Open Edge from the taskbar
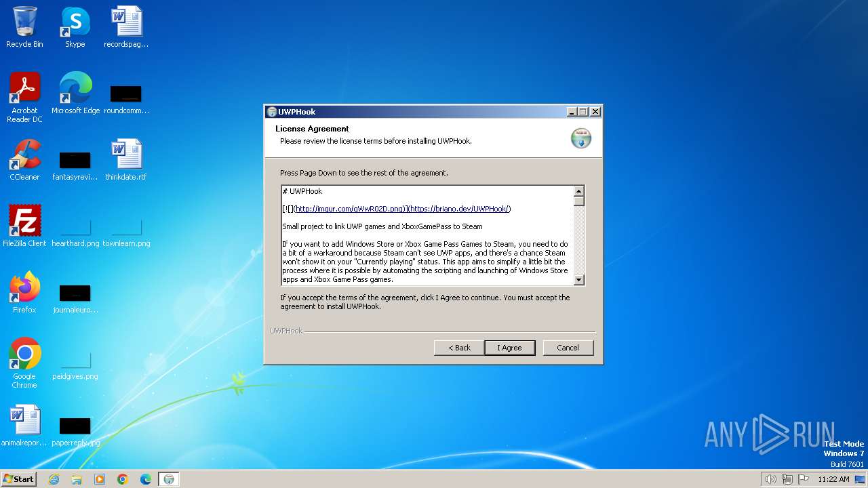 [x=146, y=479]
